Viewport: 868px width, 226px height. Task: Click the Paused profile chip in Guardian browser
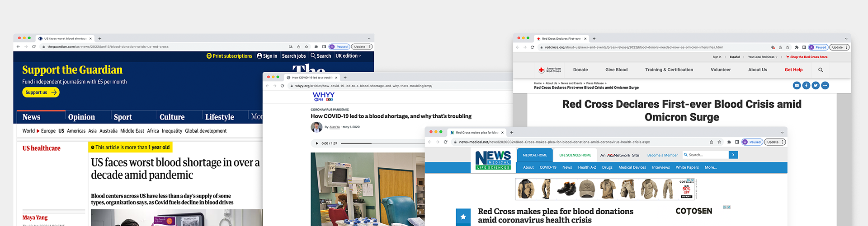(x=339, y=46)
